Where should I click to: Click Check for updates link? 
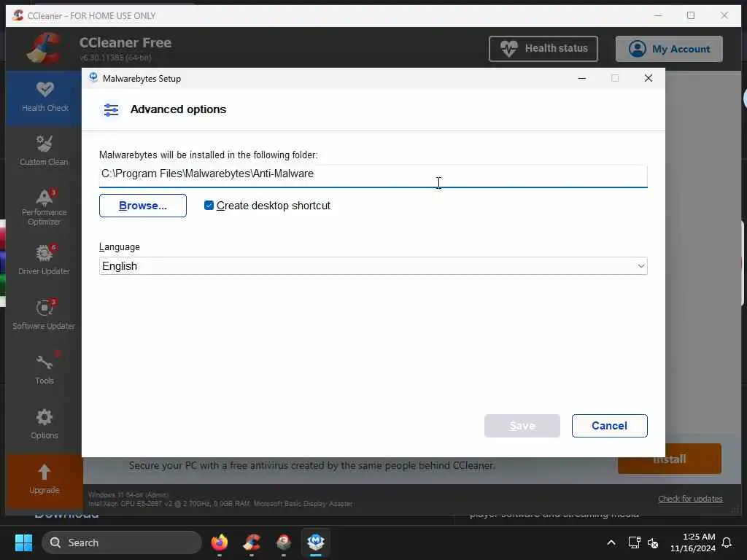pyautogui.click(x=690, y=499)
